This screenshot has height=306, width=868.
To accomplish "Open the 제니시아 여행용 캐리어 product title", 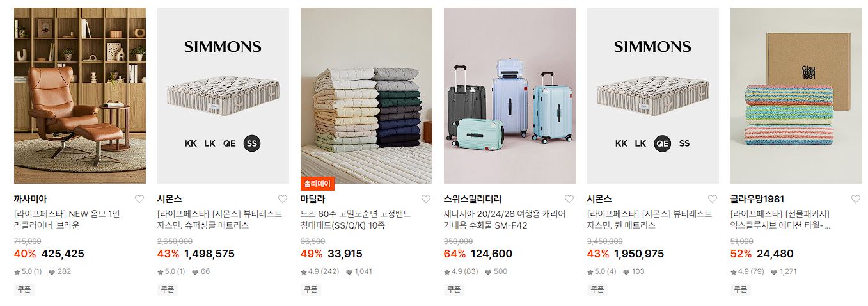I will coord(505,220).
